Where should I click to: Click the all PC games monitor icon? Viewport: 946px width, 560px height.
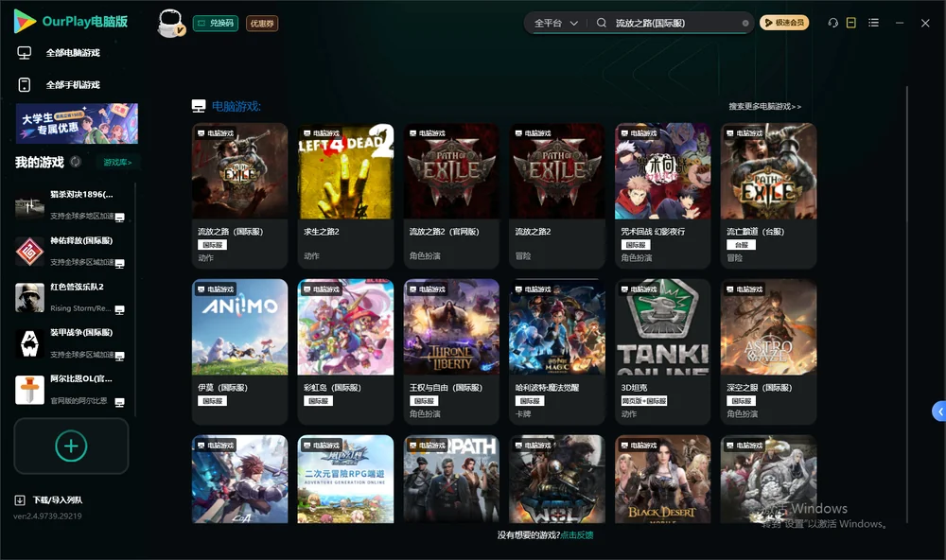25,53
